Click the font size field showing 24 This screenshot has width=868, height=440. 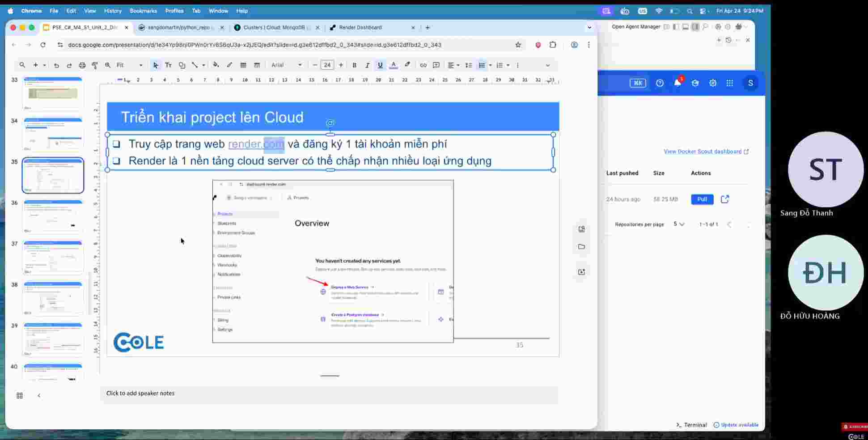coord(327,65)
